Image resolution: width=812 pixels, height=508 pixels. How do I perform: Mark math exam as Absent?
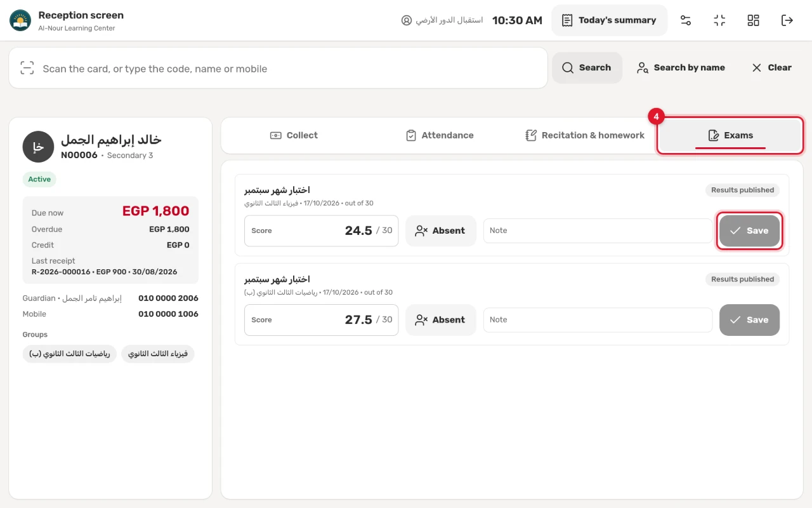440,319
